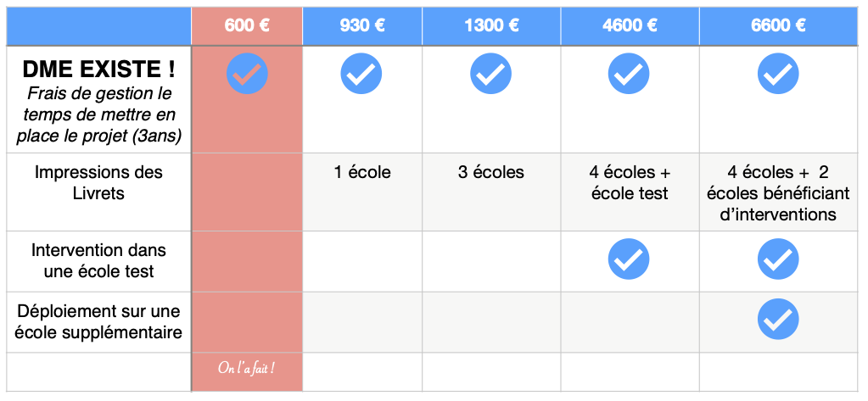Click the "DME EXISTE !" row title

pyautogui.click(x=98, y=70)
